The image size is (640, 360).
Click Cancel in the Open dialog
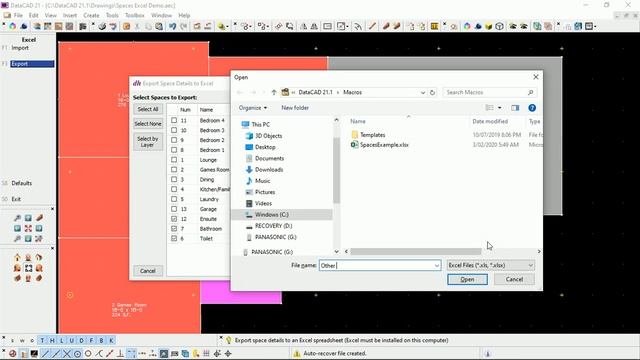click(x=514, y=279)
